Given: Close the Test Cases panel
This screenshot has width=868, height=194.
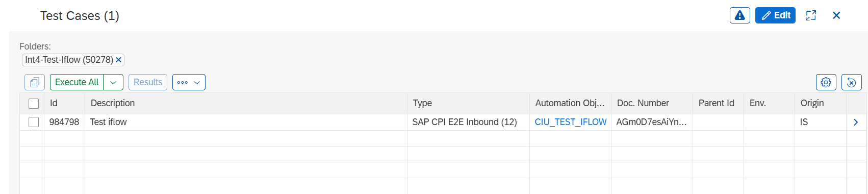Looking at the screenshot, I should pos(836,15).
